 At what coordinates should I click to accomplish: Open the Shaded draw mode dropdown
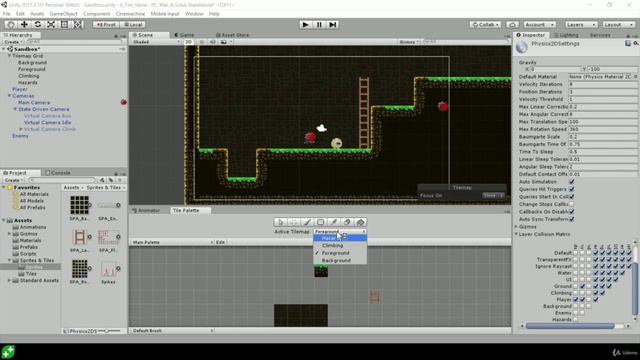pos(156,42)
